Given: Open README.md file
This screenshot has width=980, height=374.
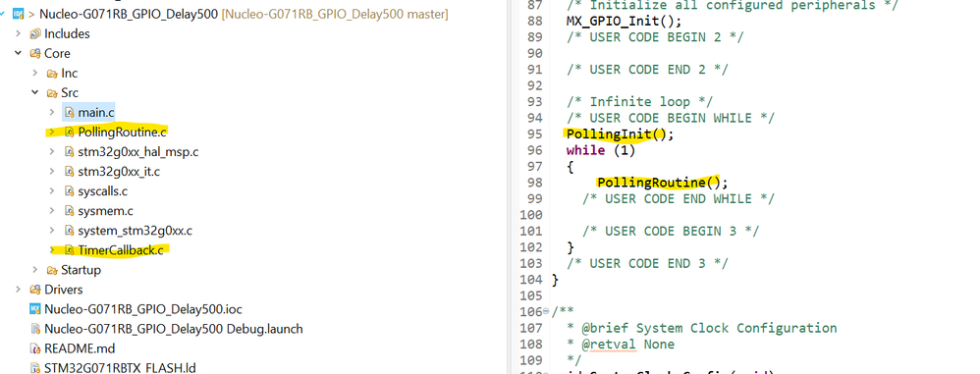Looking at the screenshot, I should pos(80,348).
